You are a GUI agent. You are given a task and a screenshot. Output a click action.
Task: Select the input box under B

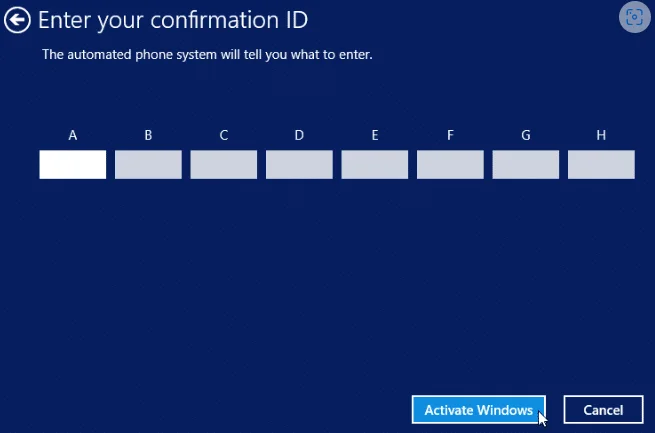[148, 165]
